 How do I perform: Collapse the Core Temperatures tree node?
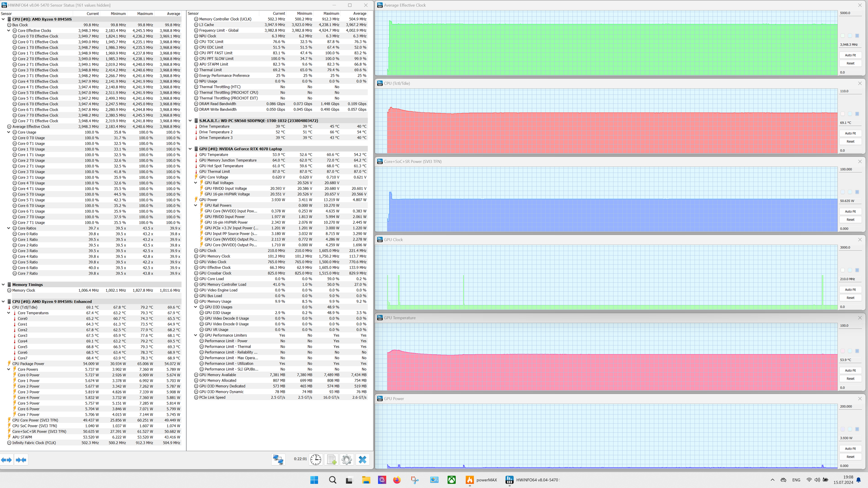pos(9,313)
